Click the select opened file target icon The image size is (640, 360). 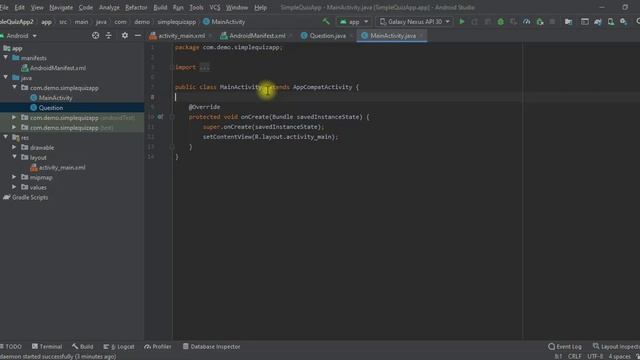click(x=96, y=36)
